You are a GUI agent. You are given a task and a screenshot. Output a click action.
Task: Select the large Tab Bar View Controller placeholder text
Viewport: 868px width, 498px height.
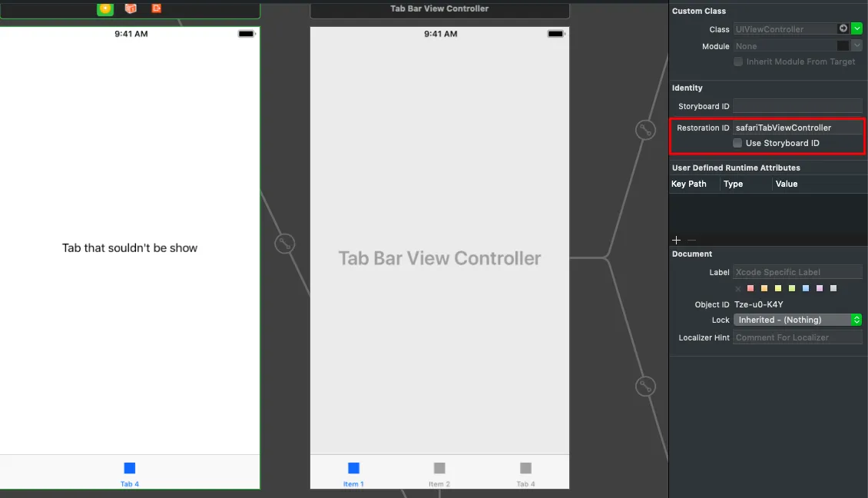(439, 258)
